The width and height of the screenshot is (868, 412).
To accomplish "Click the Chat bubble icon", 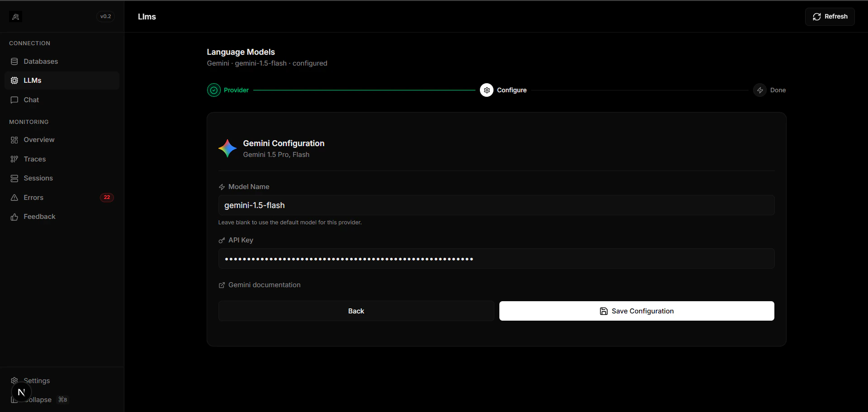I will [14, 100].
